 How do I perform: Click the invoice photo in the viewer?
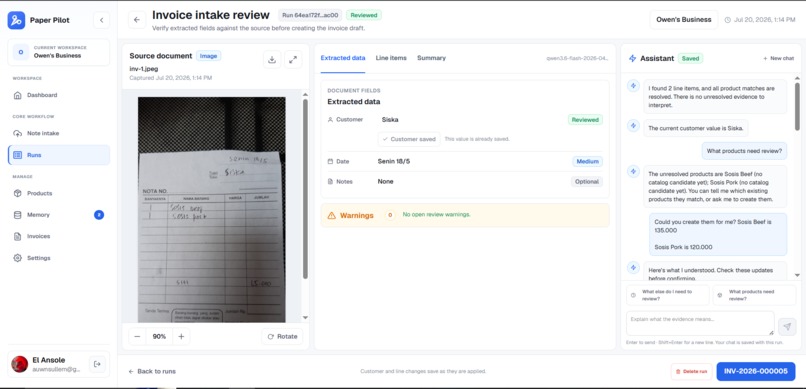point(212,210)
